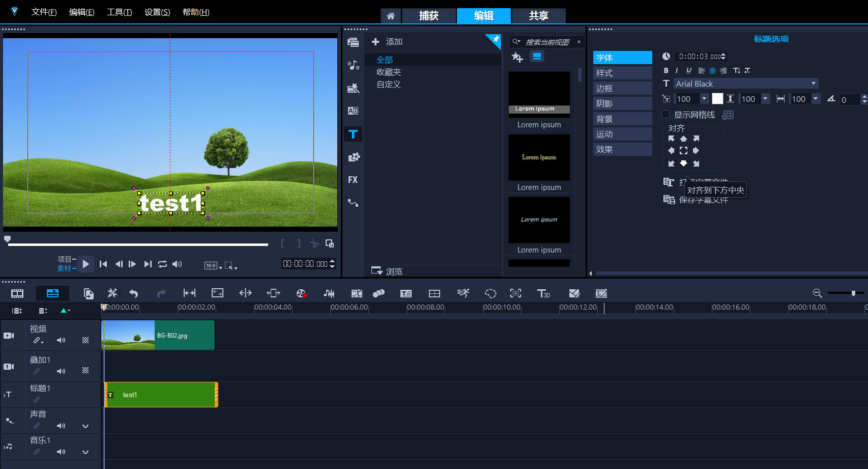Click the white font color swatch
The image size is (868, 469).
717,99
